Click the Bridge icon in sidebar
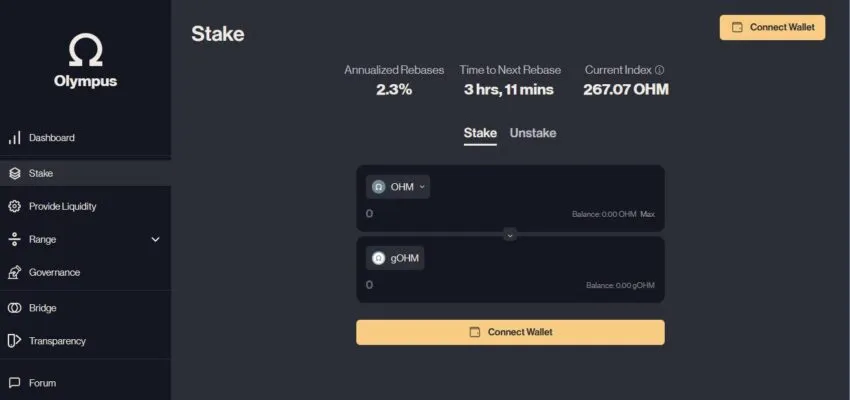This screenshot has width=850, height=400. point(14,308)
